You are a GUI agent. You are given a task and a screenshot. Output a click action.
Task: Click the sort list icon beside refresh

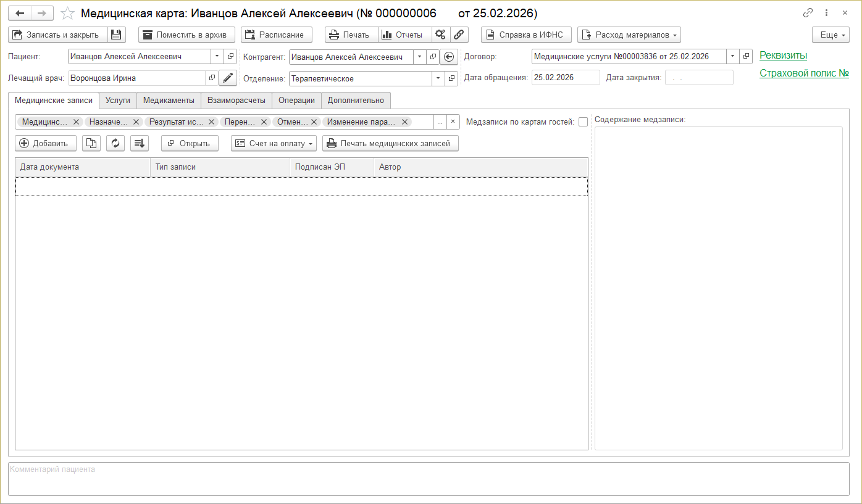tap(140, 143)
